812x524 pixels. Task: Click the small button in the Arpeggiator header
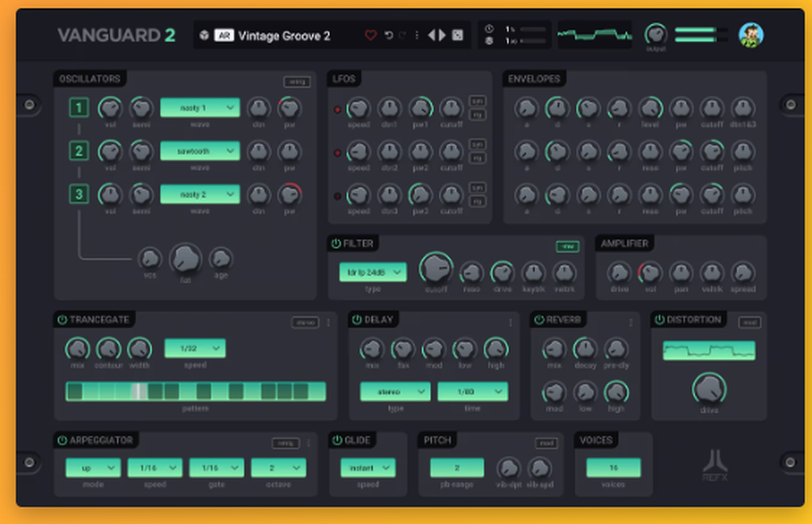tap(286, 443)
